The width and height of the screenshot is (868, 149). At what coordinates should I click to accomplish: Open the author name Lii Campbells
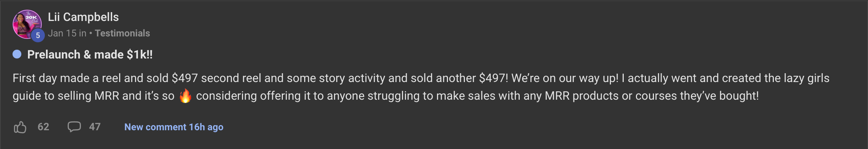[x=83, y=17]
